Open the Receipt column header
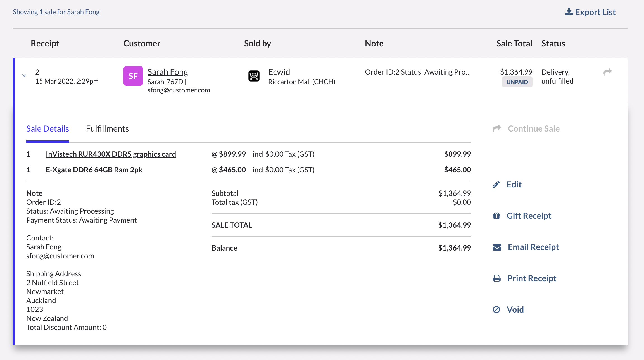644x360 pixels. pos(45,43)
